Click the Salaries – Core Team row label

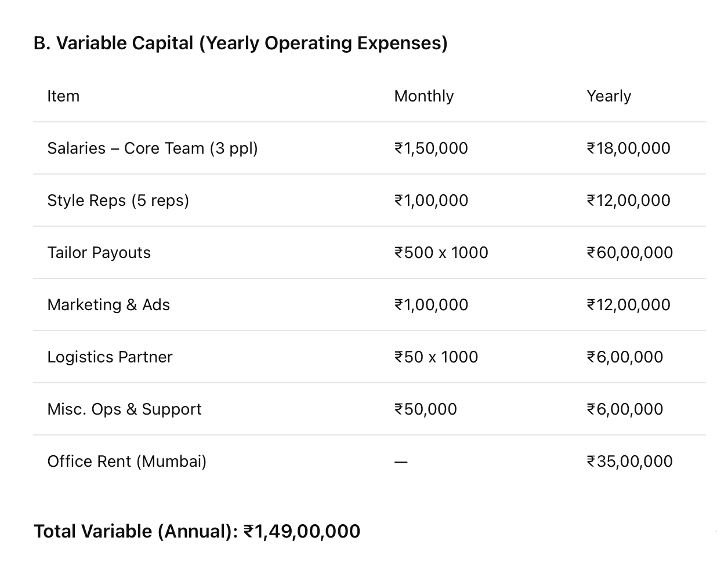(x=153, y=148)
